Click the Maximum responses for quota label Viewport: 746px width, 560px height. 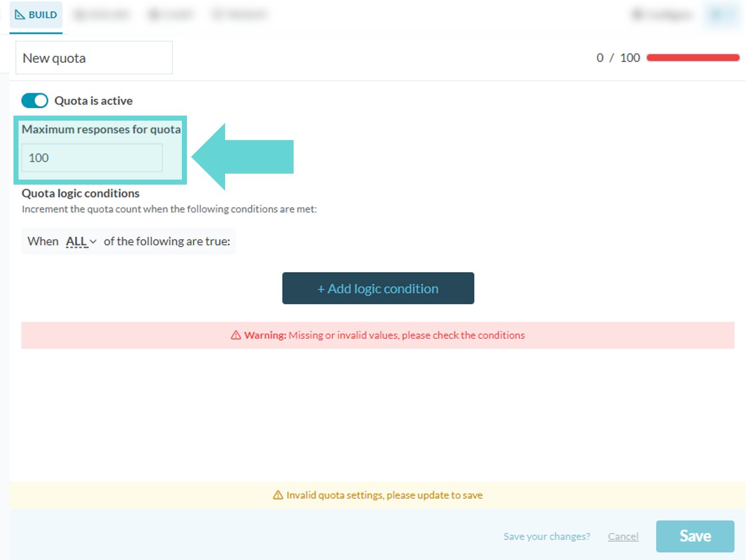pyautogui.click(x=101, y=129)
